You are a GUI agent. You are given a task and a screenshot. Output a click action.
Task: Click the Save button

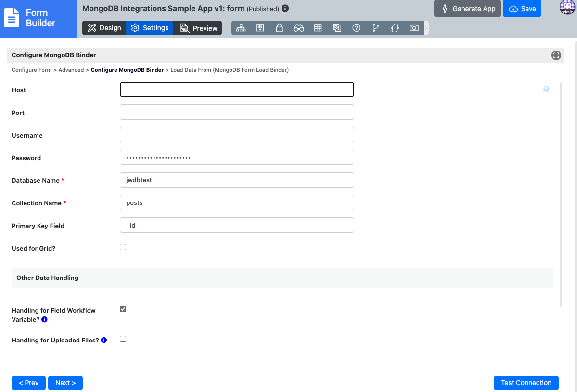522,9
